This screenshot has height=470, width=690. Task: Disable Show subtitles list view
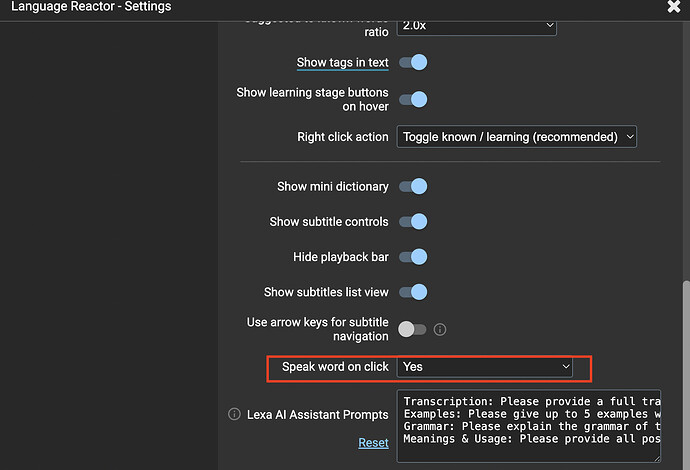[413, 292]
